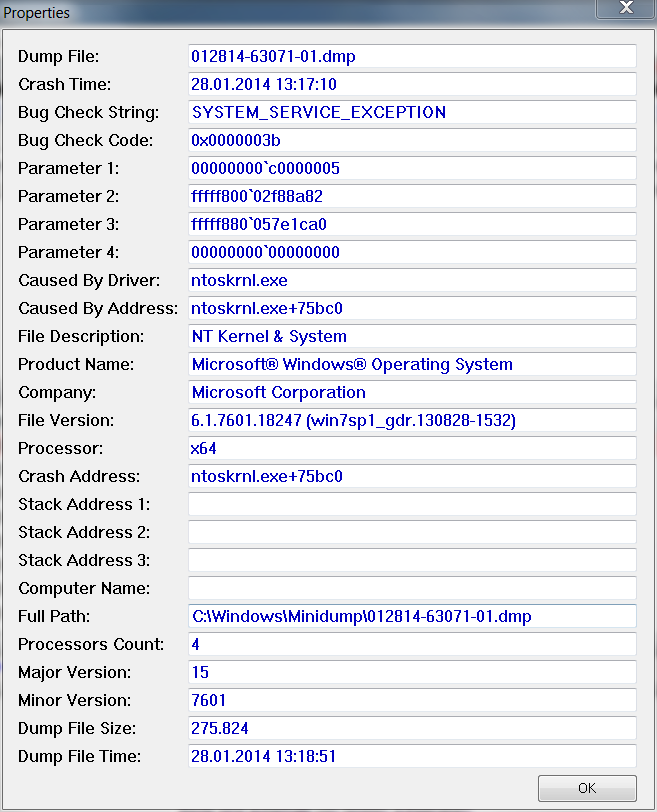
Task: Click the Bug Check String field
Action: click(x=412, y=112)
